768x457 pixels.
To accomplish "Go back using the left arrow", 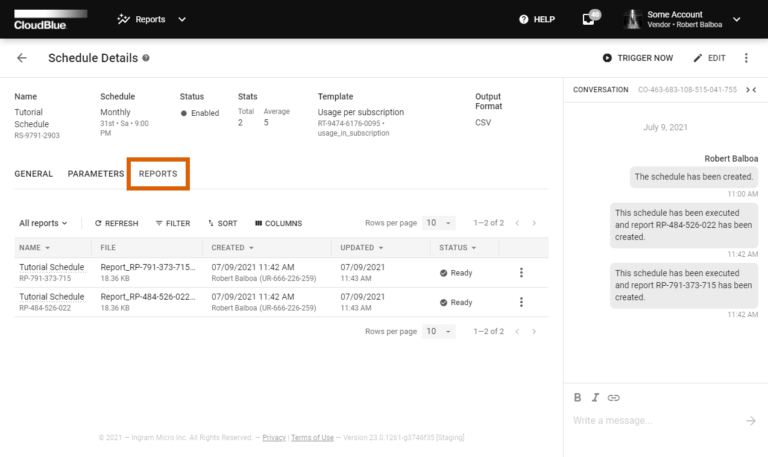I will point(22,58).
